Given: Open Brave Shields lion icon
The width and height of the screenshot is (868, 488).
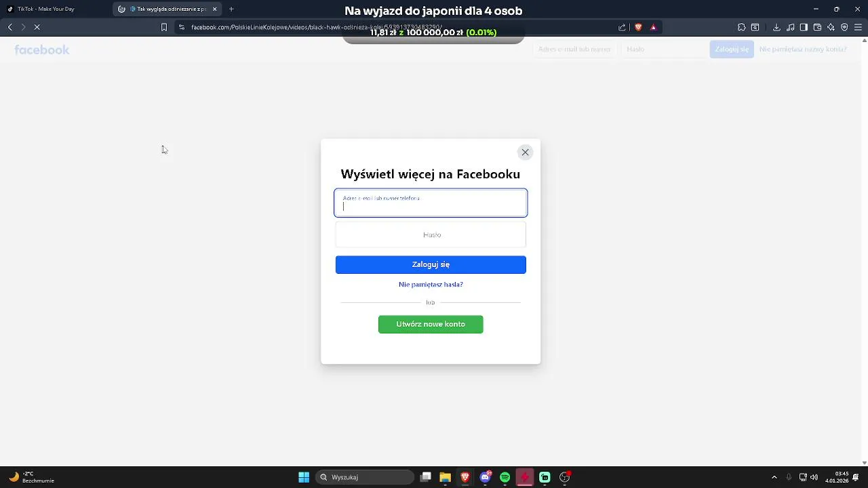Looking at the screenshot, I should point(638,27).
